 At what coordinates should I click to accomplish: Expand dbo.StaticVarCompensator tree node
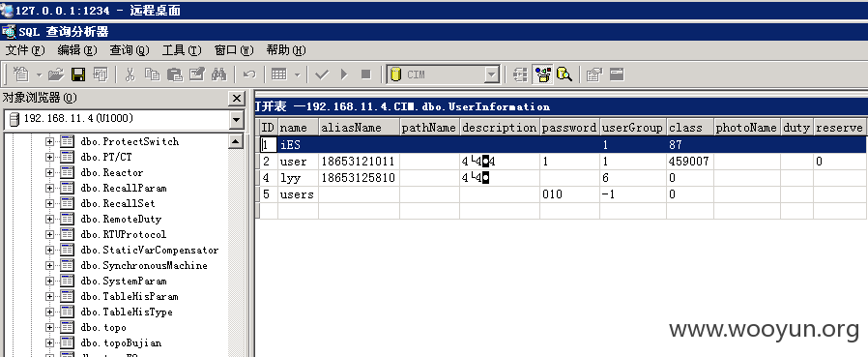(x=50, y=250)
